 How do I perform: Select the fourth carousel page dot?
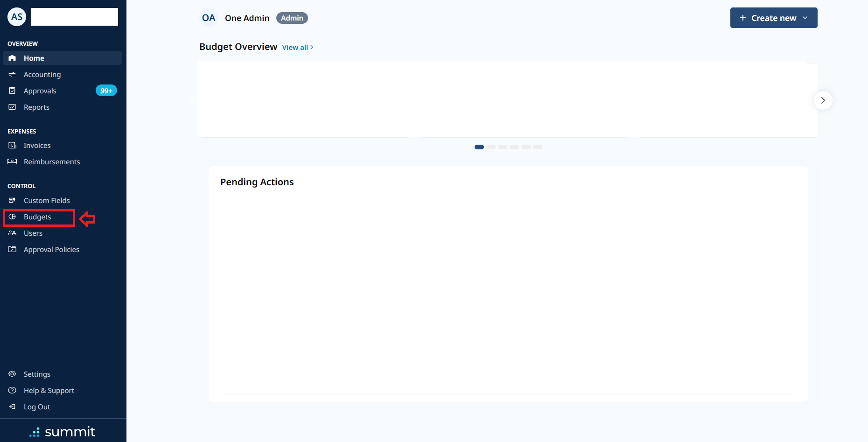[514, 147]
